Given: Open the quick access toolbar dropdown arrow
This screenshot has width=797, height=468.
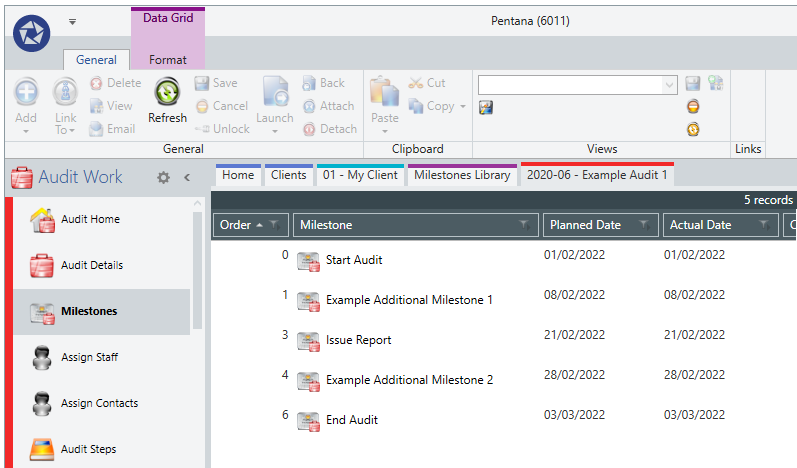Looking at the screenshot, I should pyautogui.click(x=73, y=22).
